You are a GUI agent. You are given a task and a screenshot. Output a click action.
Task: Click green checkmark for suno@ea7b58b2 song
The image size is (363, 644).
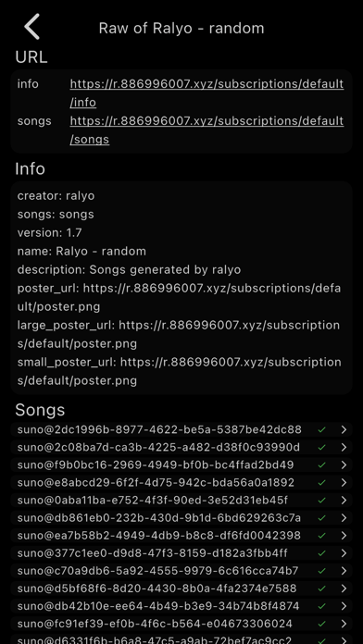pyautogui.click(x=322, y=536)
